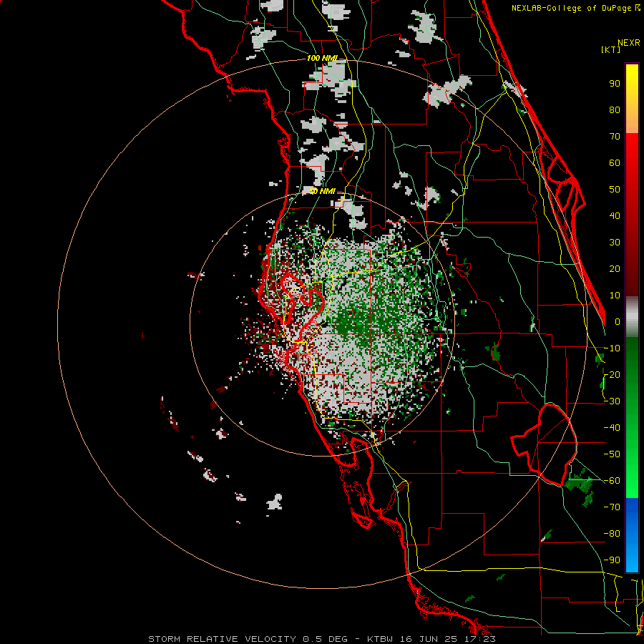
Task: Click the NEXR label above color scale
Action: coord(629,43)
